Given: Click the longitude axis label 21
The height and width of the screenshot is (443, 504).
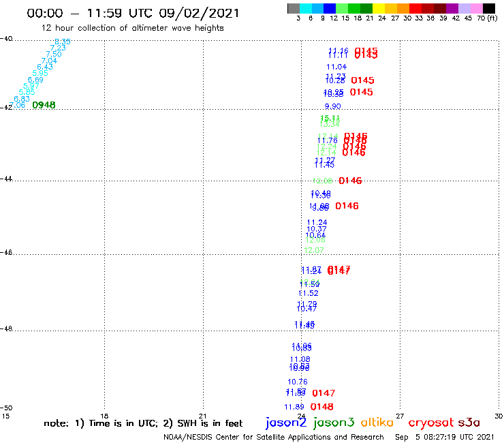Looking at the screenshot, I should pos(203,416).
